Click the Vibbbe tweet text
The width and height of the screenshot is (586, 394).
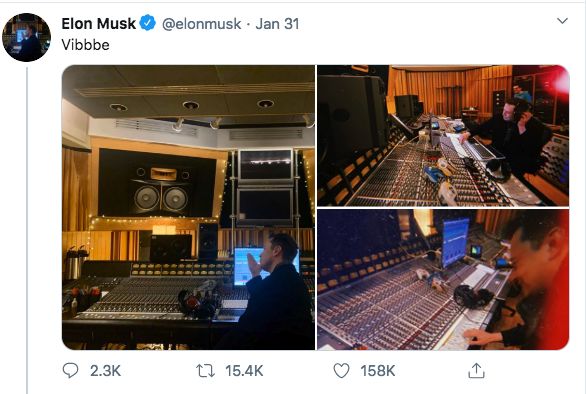tap(86, 45)
